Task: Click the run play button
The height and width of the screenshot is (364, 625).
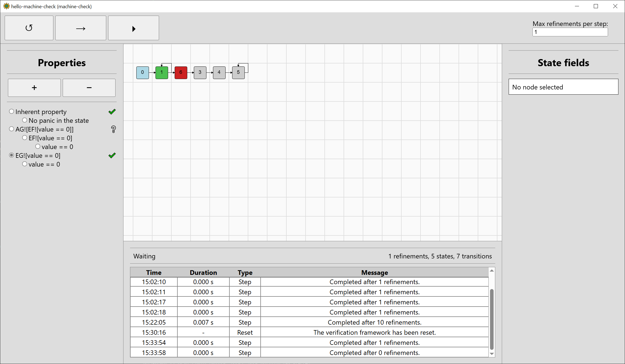Action: [134, 28]
